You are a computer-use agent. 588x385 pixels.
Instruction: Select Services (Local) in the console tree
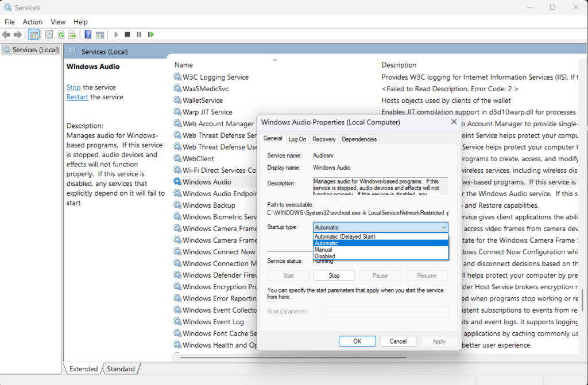(31, 49)
